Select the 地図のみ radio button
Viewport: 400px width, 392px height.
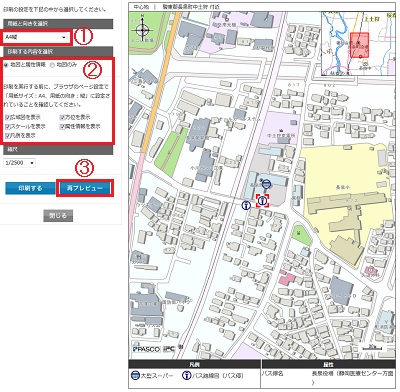point(52,65)
